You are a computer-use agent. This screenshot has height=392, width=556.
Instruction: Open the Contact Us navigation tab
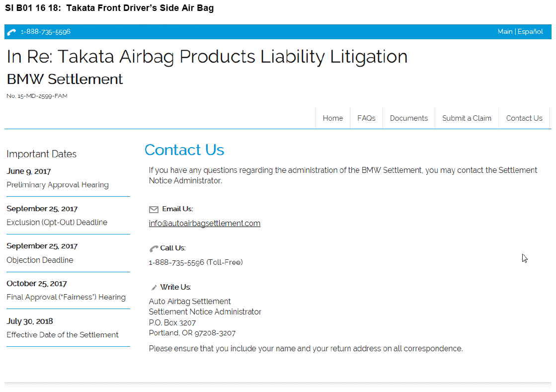(x=524, y=118)
